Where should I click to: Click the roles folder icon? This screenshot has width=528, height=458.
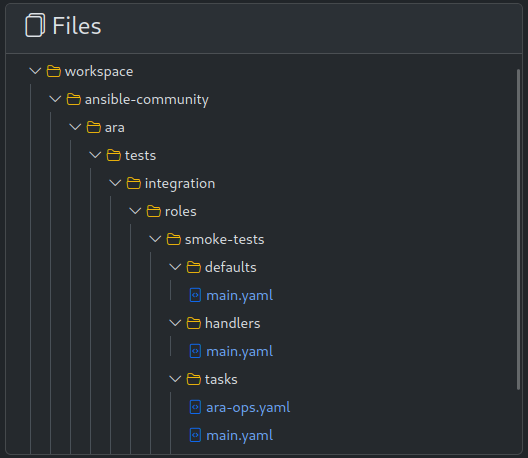pos(154,211)
